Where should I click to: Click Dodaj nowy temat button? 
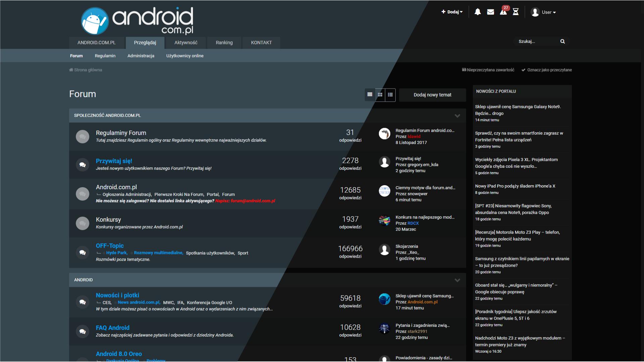[x=432, y=95]
